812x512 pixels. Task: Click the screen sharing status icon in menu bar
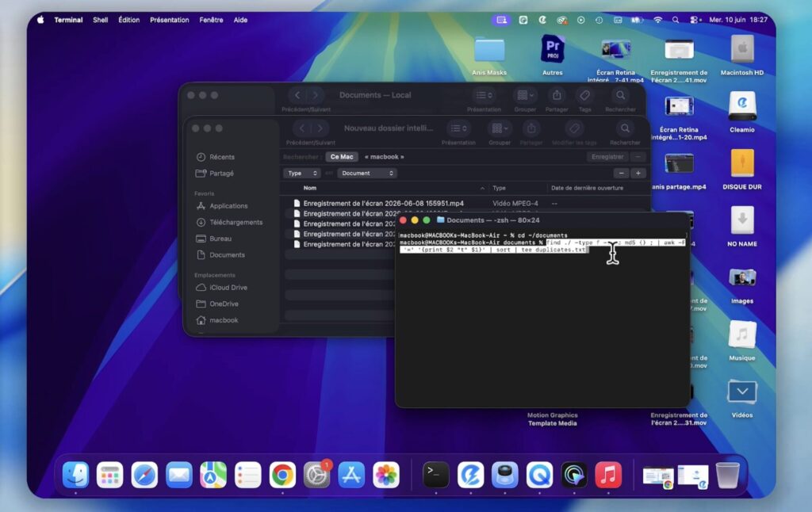click(501, 20)
